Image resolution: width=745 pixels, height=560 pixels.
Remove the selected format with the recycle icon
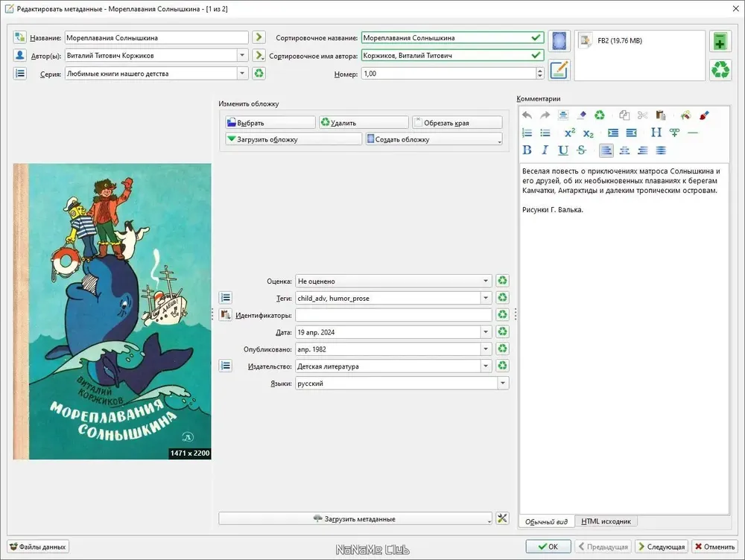(720, 70)
